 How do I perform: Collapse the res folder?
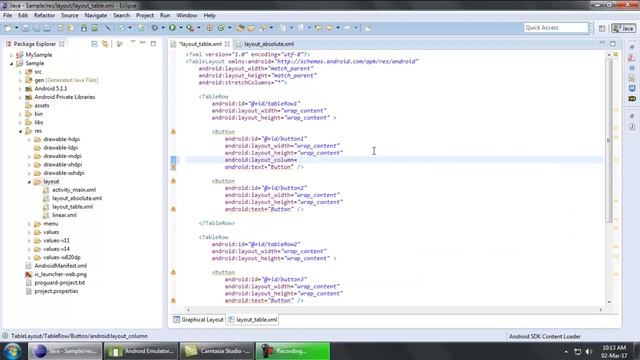coord(20,131)
